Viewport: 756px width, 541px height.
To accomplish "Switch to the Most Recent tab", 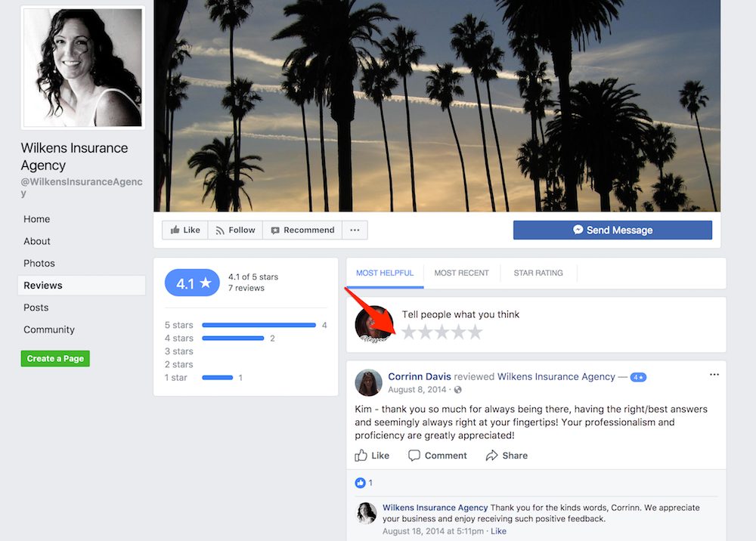I will 461,274.
